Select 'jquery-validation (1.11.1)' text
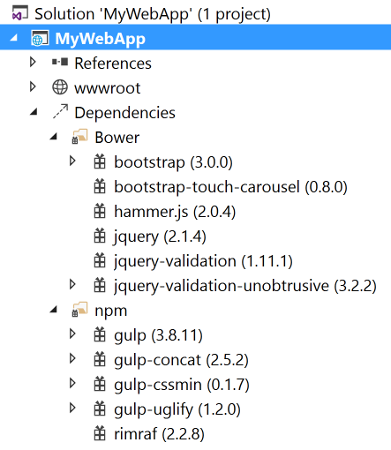This screenshot has width=391, height=450. [x=203, y=261]
